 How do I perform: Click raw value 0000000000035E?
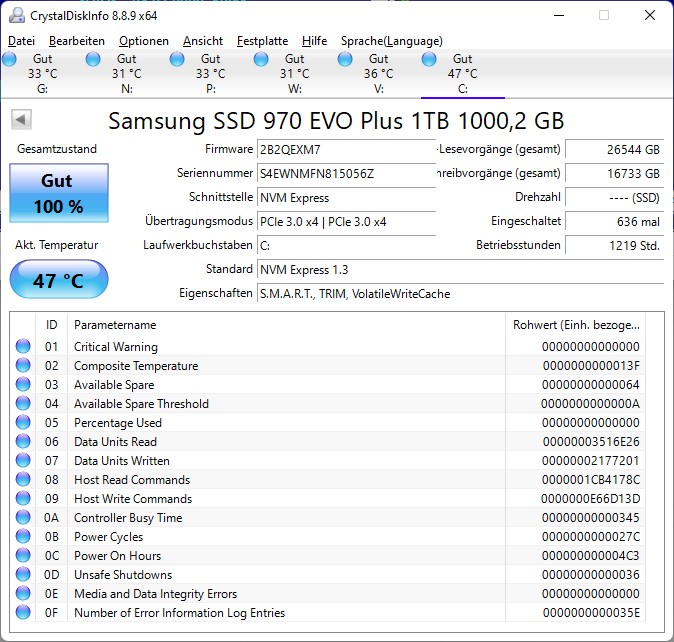pos(591,613)
